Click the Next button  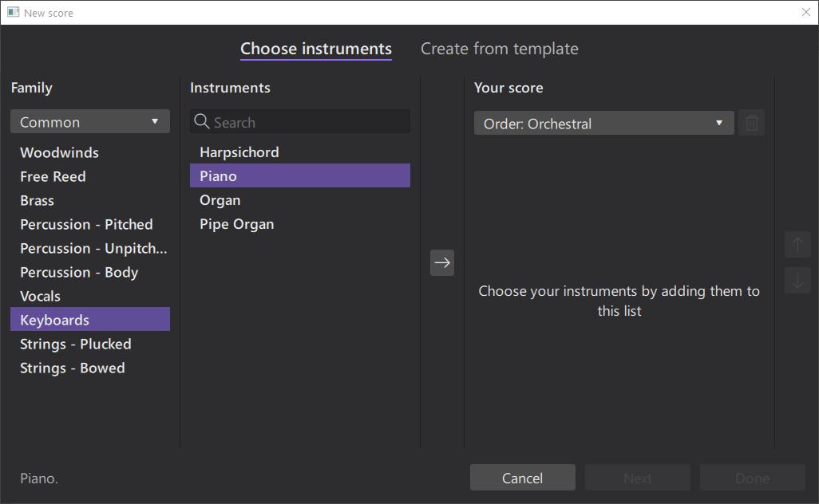pyautogui.click(x=637, y=478)
